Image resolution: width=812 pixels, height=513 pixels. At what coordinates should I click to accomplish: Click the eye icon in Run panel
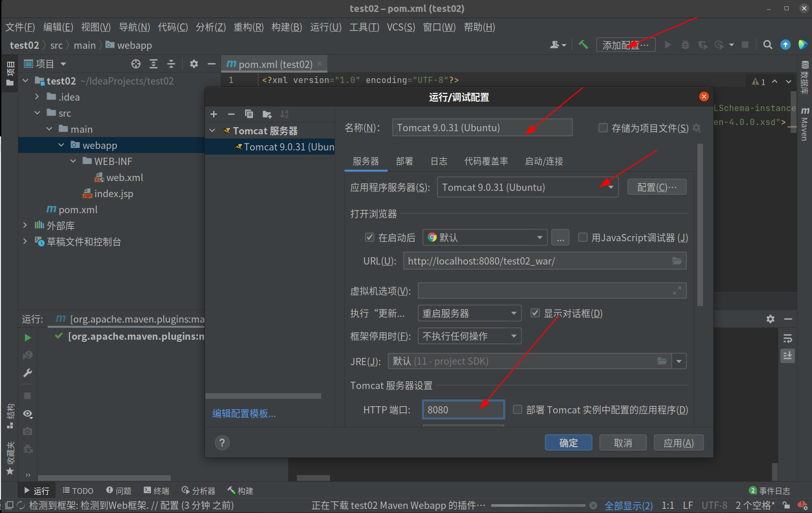pyautogui.click(x=28, y=414)
